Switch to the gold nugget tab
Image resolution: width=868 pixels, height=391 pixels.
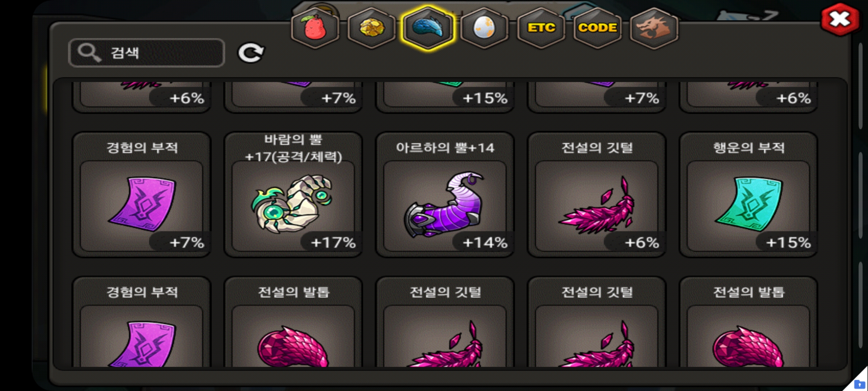coord(371,27)
